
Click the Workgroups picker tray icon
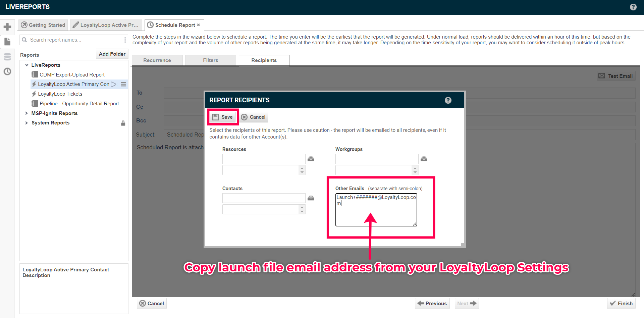424,159
